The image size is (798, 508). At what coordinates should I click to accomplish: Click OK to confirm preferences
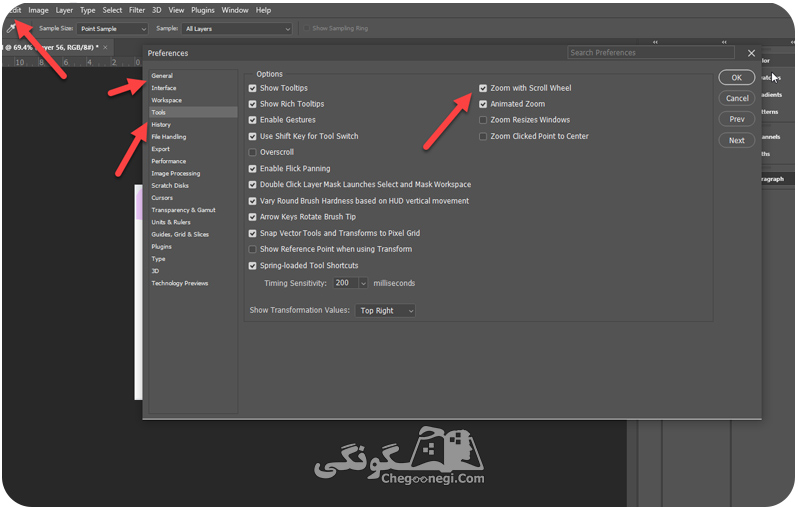pyautogui.click(x=736, y=77)
